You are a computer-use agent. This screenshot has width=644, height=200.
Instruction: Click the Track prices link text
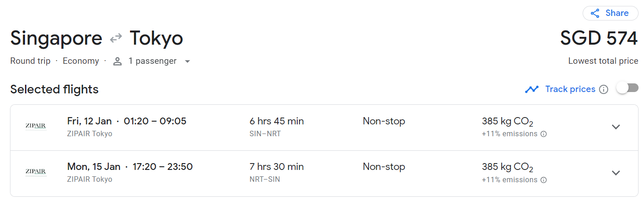point(570,89)
